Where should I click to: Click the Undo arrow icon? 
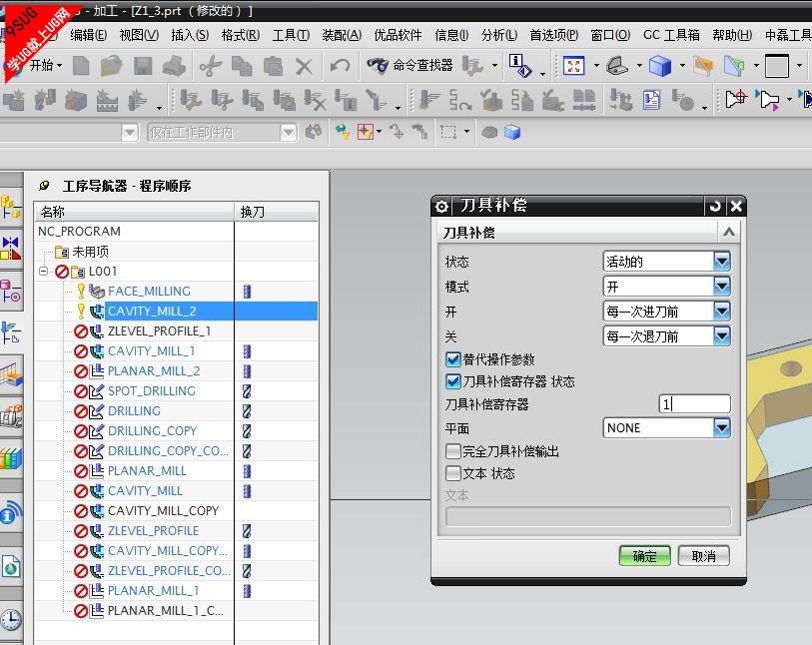point(340,66)
